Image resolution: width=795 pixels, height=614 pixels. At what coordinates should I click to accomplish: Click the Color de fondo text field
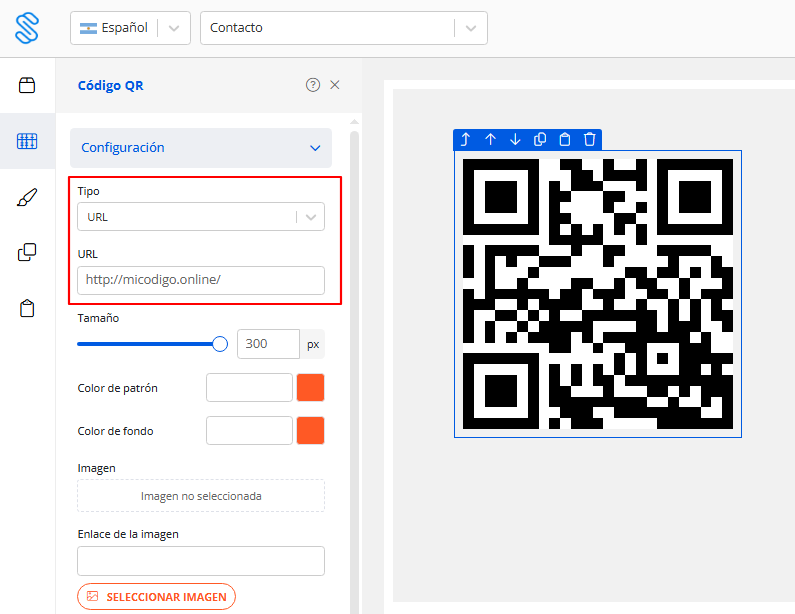tap(249, 430)
